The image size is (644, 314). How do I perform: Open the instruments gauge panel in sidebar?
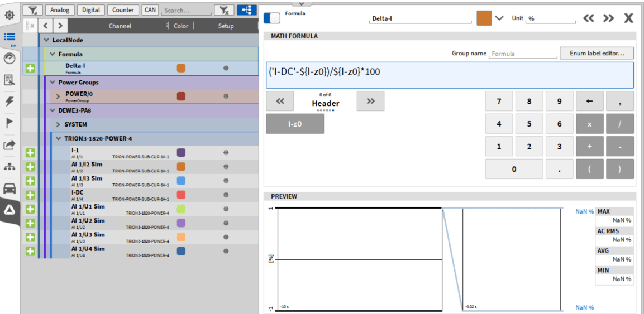pyautogui.click(x=9, y=59)
